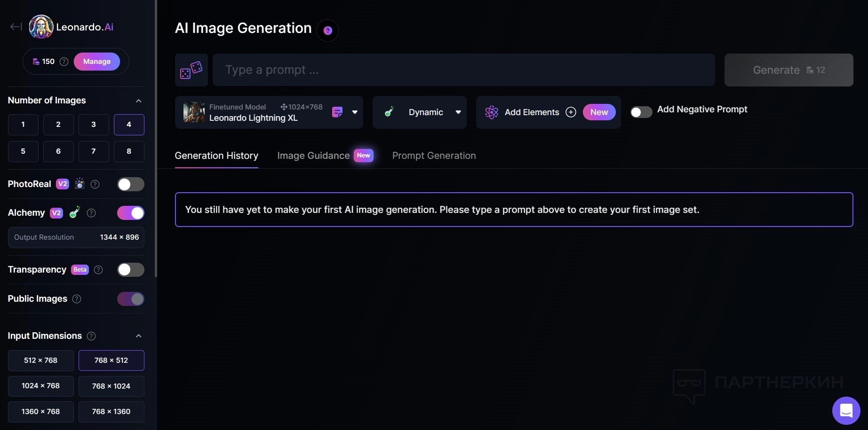Screen dimensions: 868x430
Task: Click the help icon beside AI Image Generation
Action: tap(328, 31)
